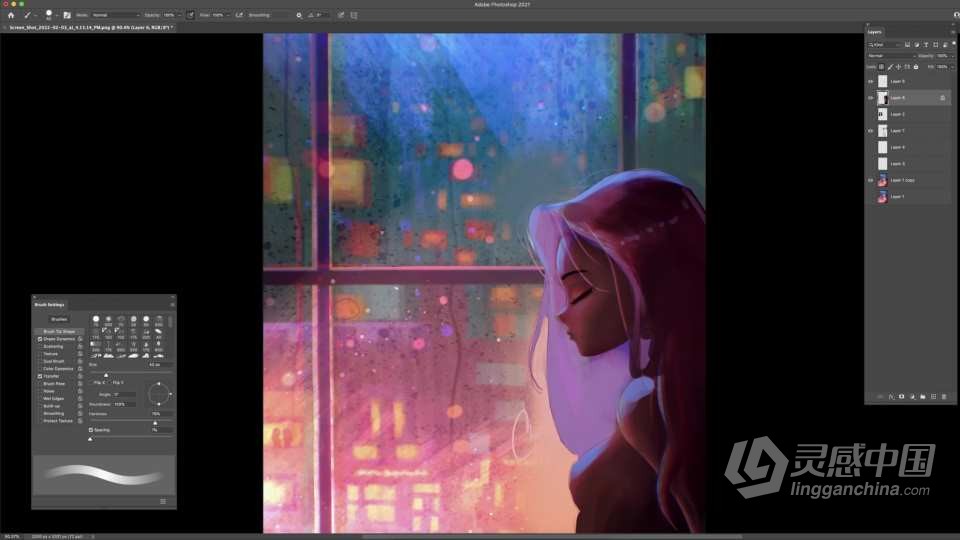The width and height of the screenshot is (960, 540).
Task: Select Layer 1 copy thumbnail
Action: coord(882,181)
